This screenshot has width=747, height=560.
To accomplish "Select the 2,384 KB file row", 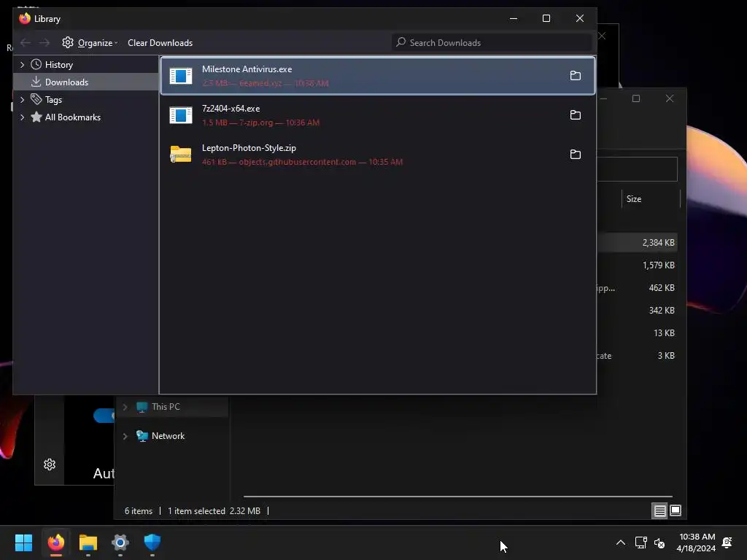I will click(637, 242).
